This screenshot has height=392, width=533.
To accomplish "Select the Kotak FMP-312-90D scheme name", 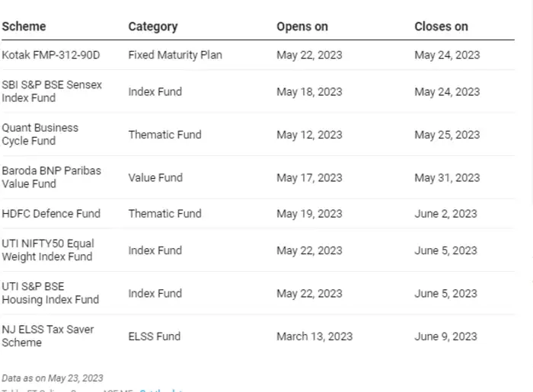I will pyautogui.click(x=51, y=56).
